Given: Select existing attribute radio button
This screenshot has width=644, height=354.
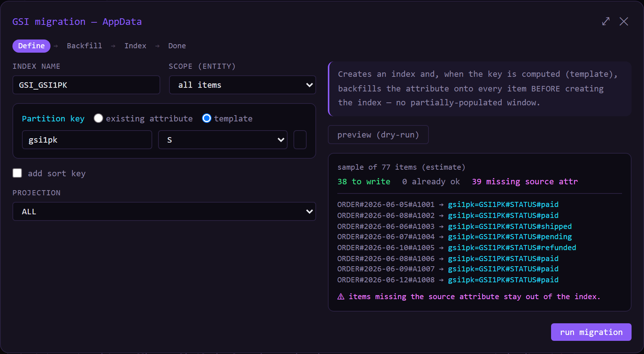Looking at the screenshot, I should tap(98, 118).
